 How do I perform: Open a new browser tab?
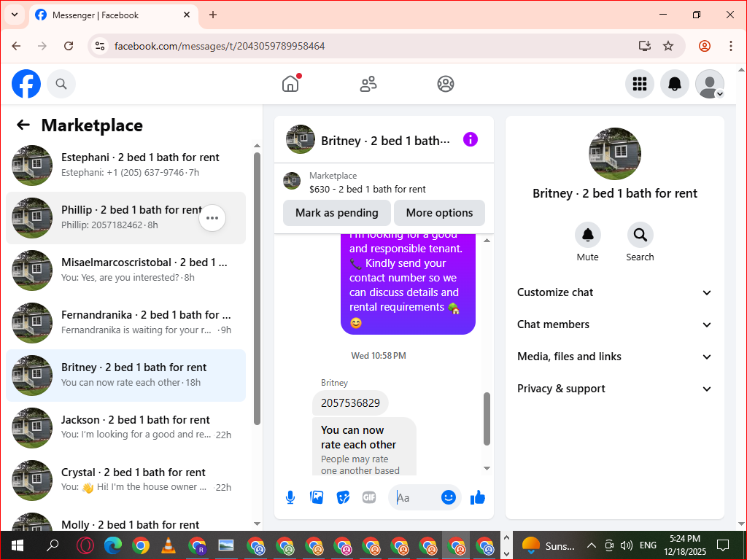(213, 15)
